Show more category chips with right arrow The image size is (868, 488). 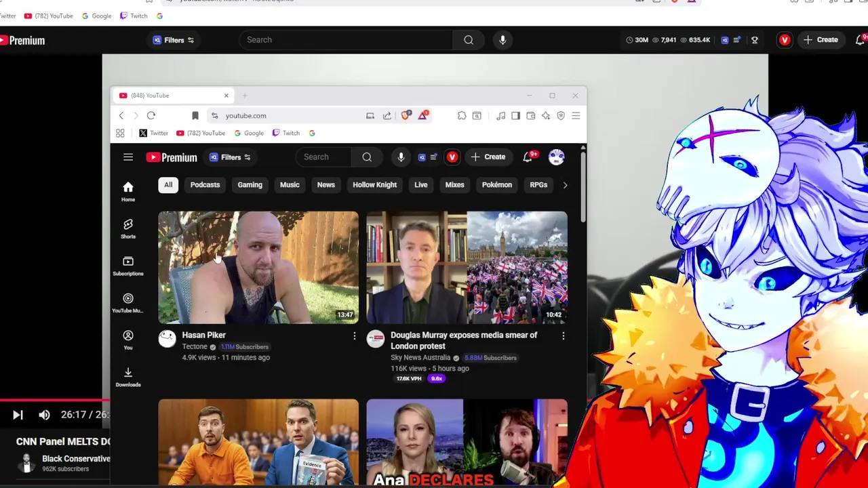[565, 185]
